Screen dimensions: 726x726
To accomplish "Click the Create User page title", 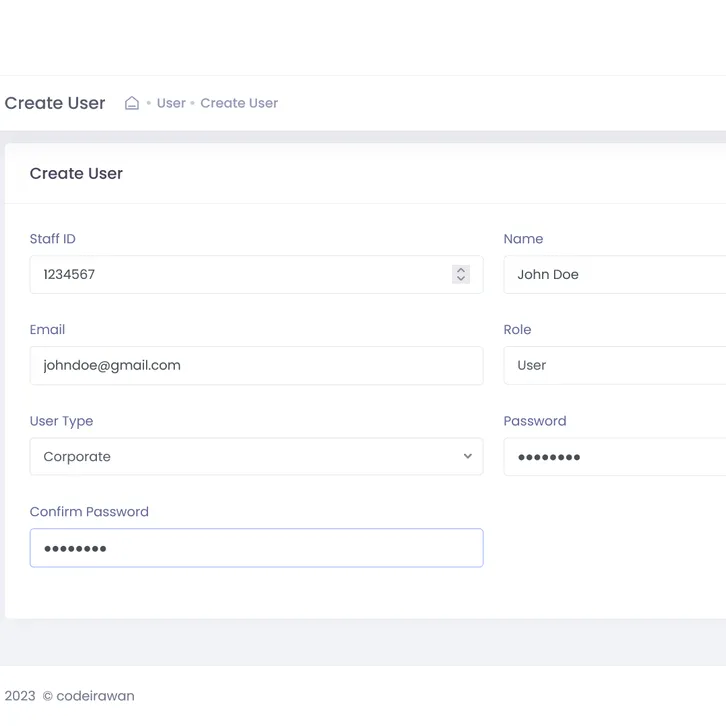I will click(x=55, y=103).
